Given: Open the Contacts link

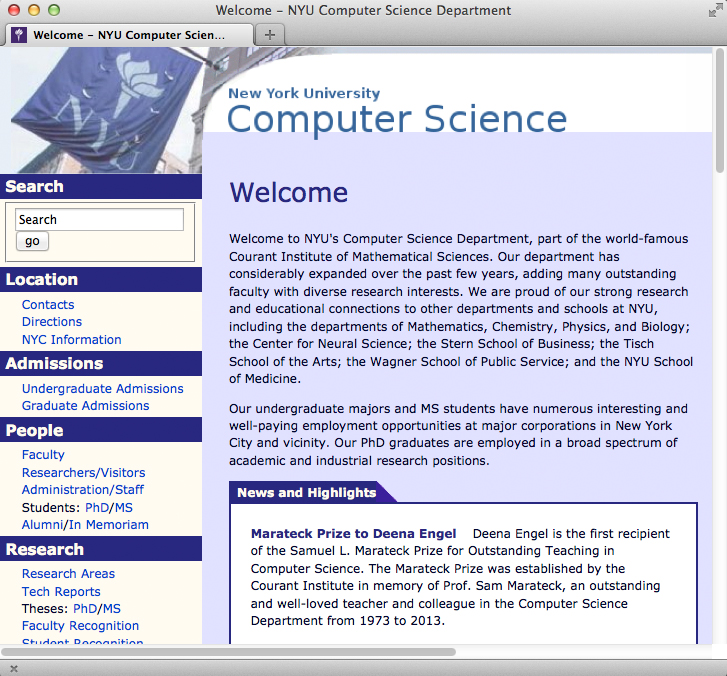Looking at the screenshot, I should [48, 305].
